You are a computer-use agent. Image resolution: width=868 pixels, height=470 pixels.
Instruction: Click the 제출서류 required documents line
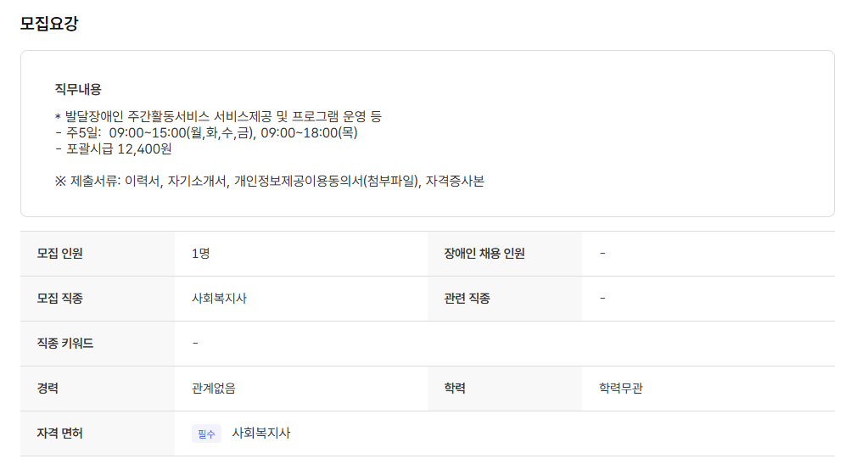(x=269, y=181)
